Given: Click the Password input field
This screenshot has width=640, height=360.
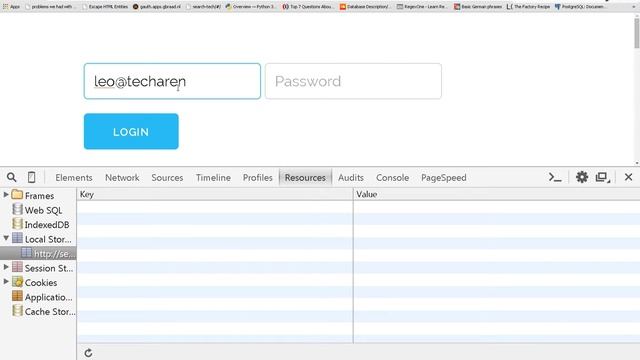Looking at the screenshot, I should point(353,81).
